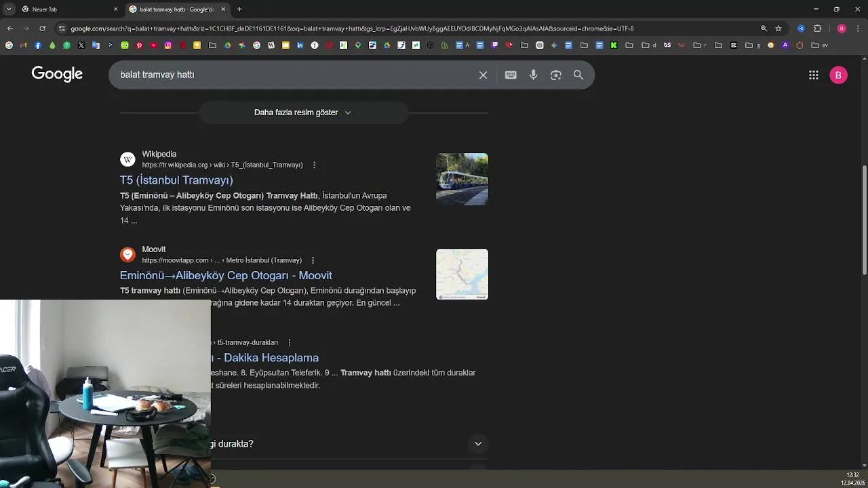The width and height of the screenshot is (868, 488).
Task: Open the on-screen keyboard input tool icon
Action: point(511,75)
